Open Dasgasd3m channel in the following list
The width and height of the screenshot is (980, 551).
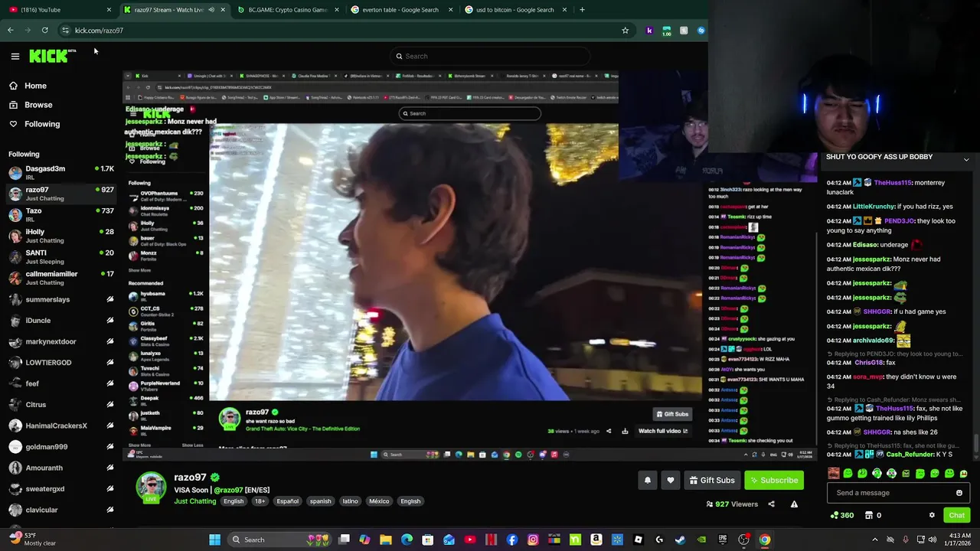pyautogui.click(x=60, y=172)
